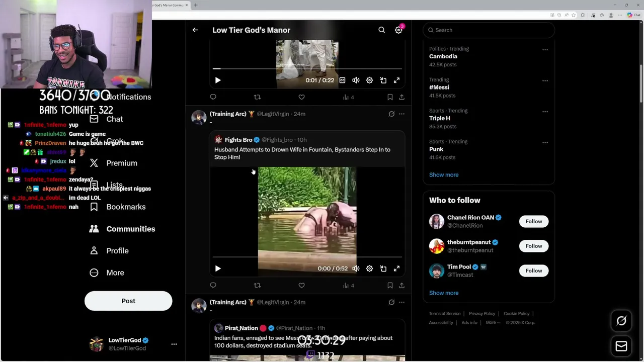
Task: Open settings gear on the fountain video
Action: pyautogui.click(x=369, y=268)
